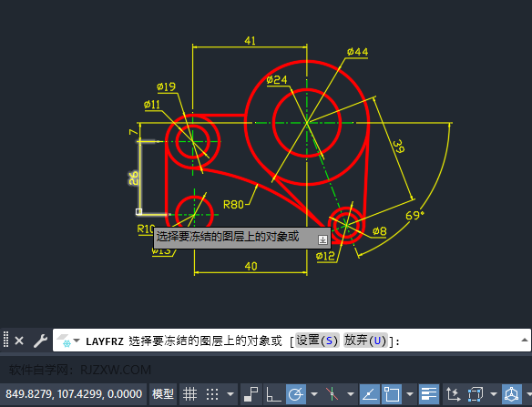Open snap mode settings dropdown arrow
532x407 pixels.
click(230, 394)
